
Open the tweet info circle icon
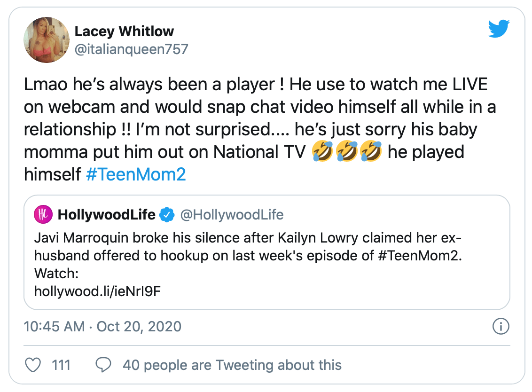click(x=501, y=327)
